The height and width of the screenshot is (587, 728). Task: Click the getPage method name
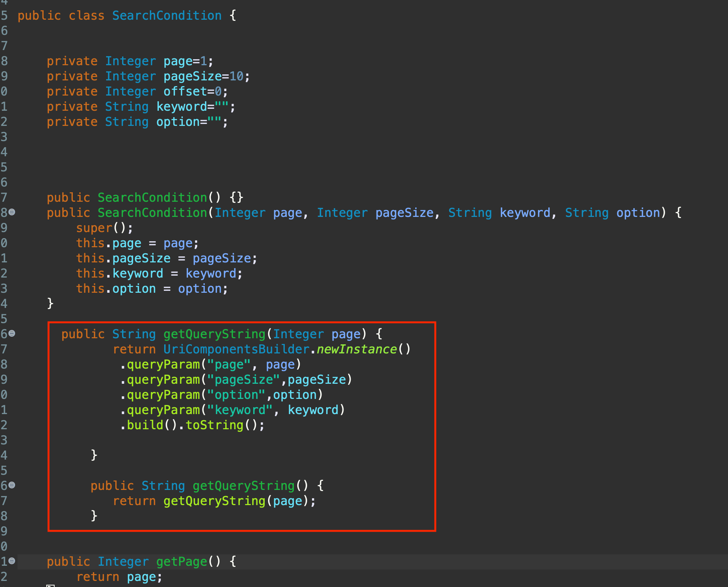pyautogui.click(x=182, y=562)
